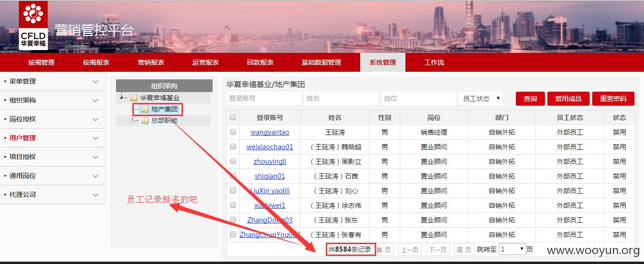
Task: Expand the 用户管理 sidebar chevron
Action: (96, 138)
